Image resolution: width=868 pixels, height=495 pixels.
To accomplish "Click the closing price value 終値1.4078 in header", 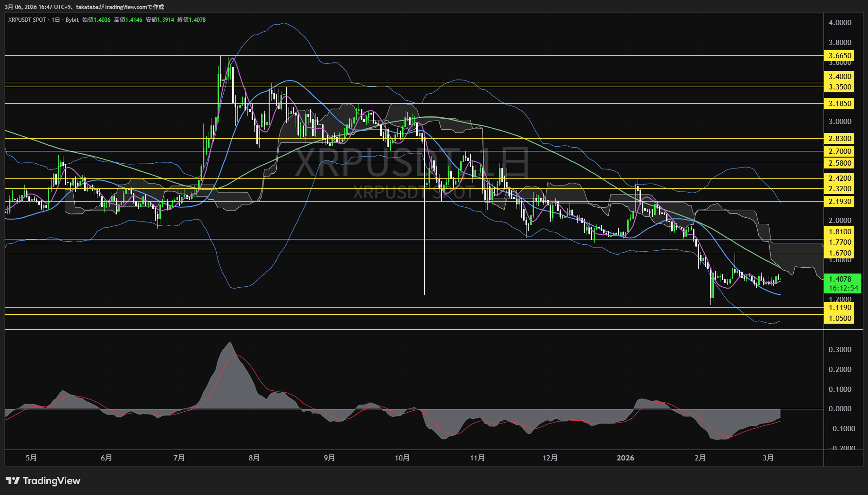I will pos(192,20).
